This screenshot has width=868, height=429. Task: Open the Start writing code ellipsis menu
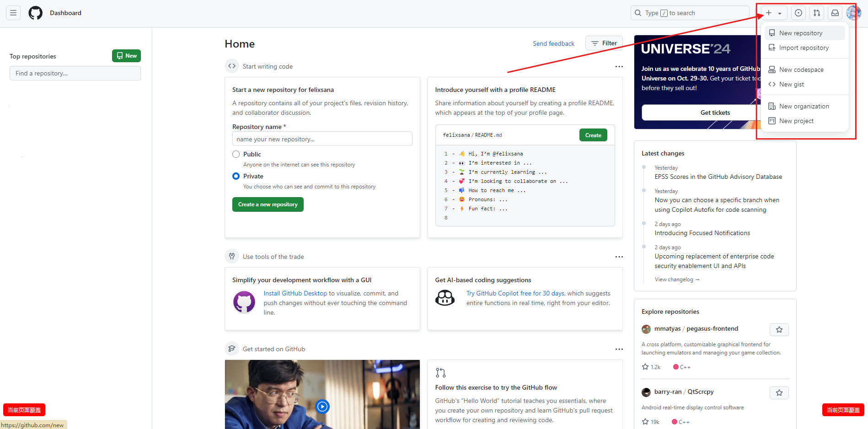[619, 66]
